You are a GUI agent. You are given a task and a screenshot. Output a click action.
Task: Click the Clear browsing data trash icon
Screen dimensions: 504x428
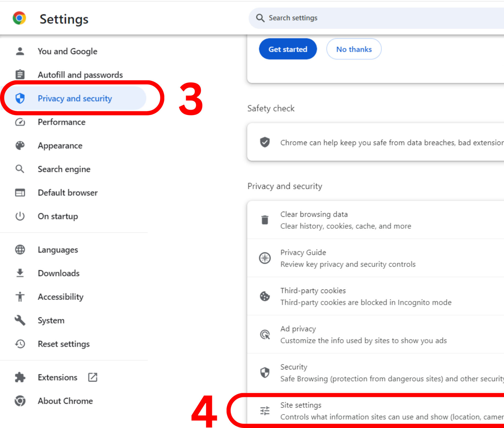click(x=265, y=220)
